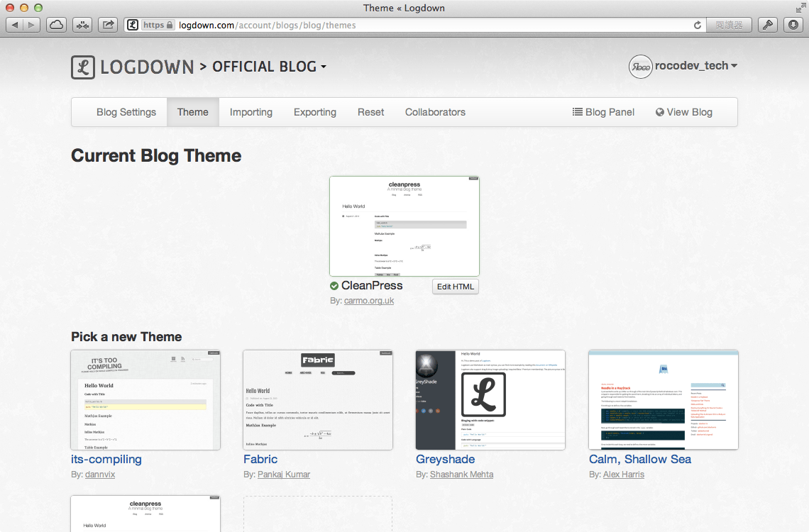
Task: Enter full screen with the corner arrows icon
Action: (x=800, y=8)
